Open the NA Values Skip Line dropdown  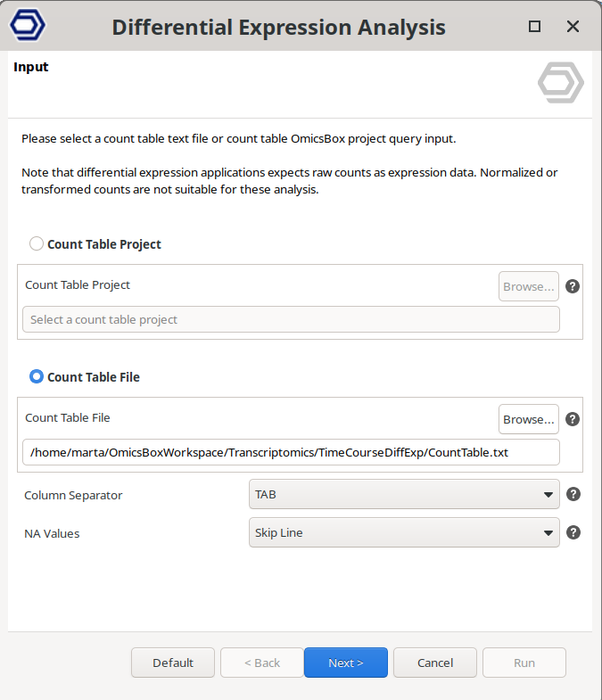(404, 532)
